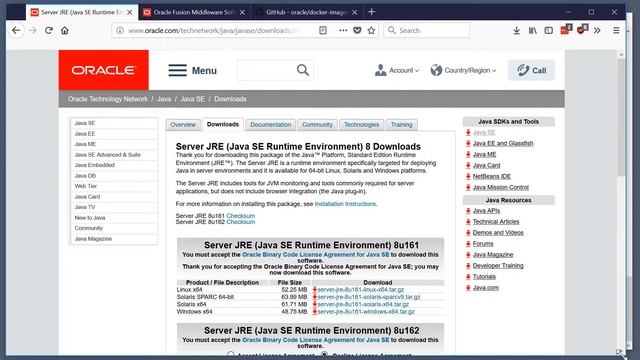The height and width of the screenshot is (360, 640).
Task: Open Technical Articles link
Action: [x=496, y=222]
